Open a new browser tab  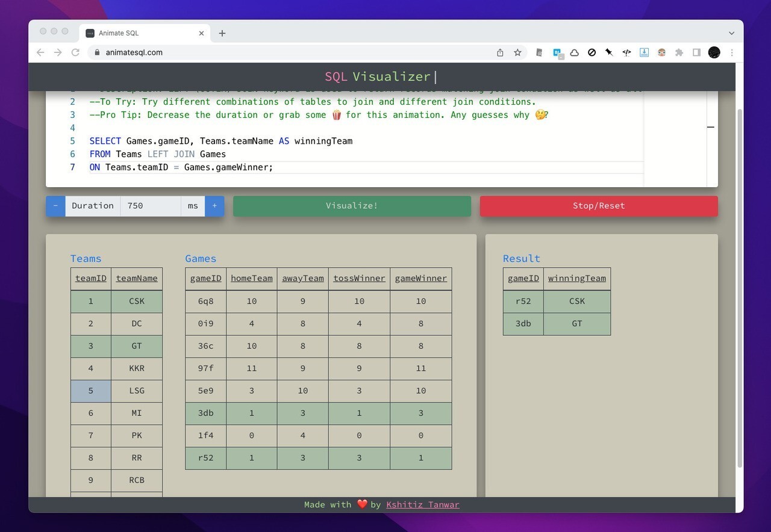click(x=222, y=33)
